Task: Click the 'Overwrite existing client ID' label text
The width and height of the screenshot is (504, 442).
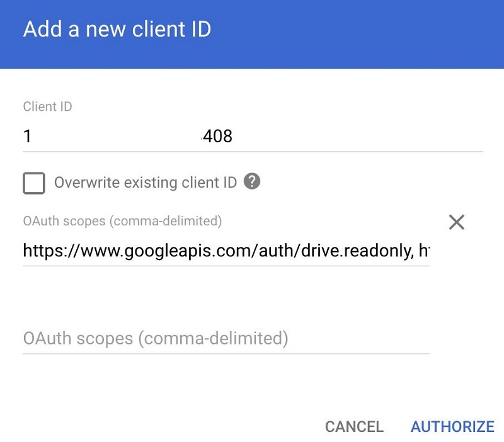Action: [146, 183]
